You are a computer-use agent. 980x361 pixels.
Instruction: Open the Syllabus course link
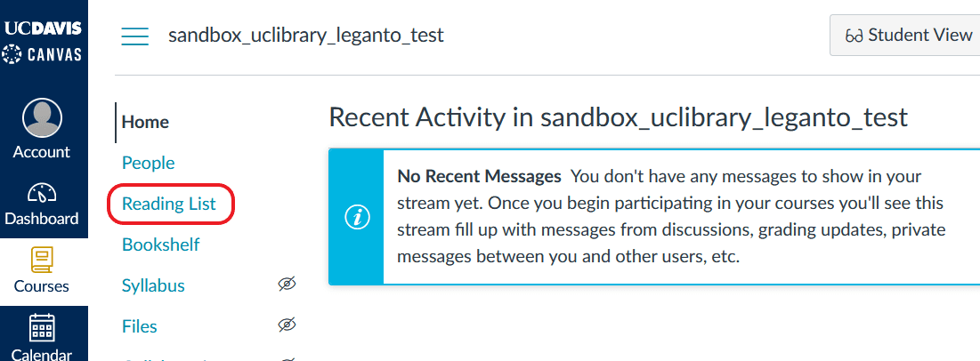point(153,285)
